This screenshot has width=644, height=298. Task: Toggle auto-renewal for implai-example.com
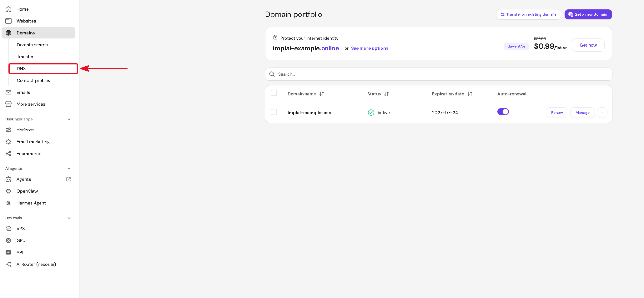point(503,112)
